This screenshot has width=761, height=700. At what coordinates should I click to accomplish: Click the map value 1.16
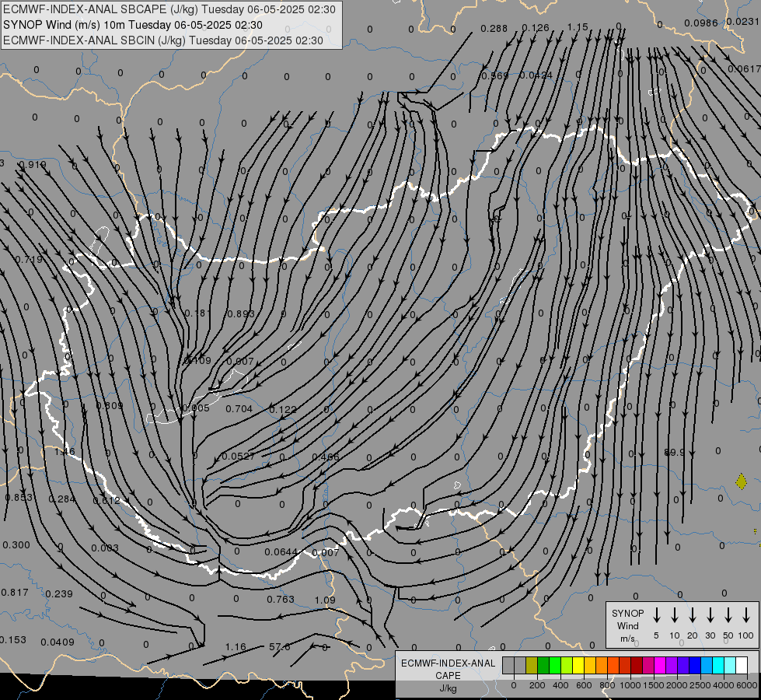[236, 646]
